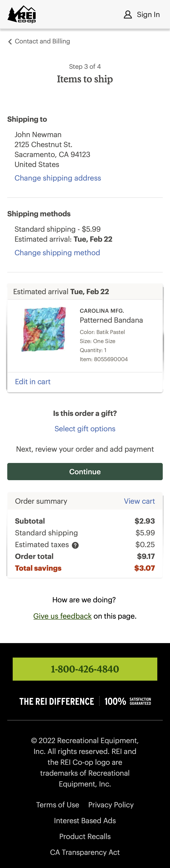Viewport: 170px width, 868px height.
Task: Open Sign In link
Action: (148, 14)
